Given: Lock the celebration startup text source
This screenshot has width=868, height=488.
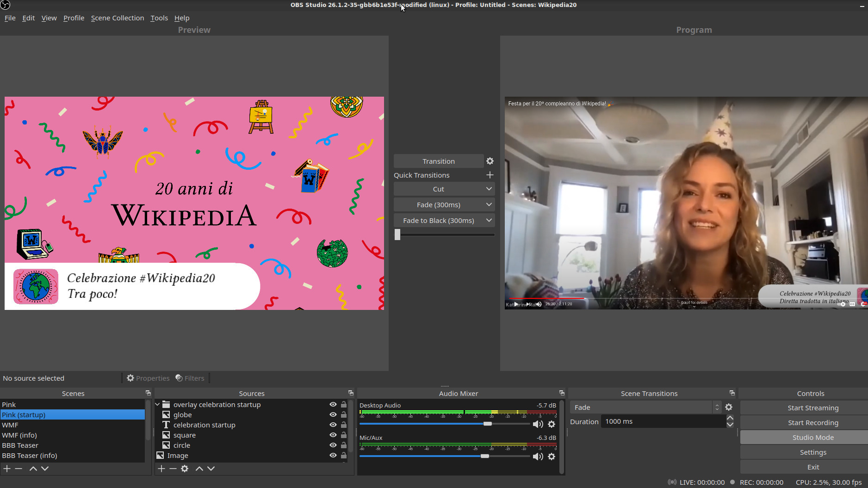Looking at the screenshot, I should pos(344,425).
